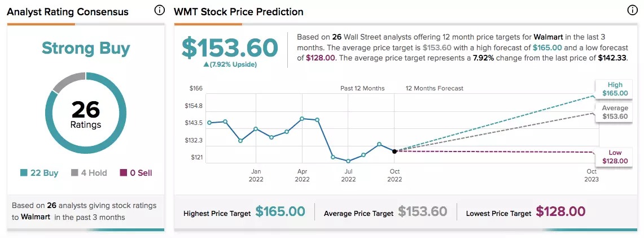Click the Oct 2022 black data point

(x=395, y=152)
